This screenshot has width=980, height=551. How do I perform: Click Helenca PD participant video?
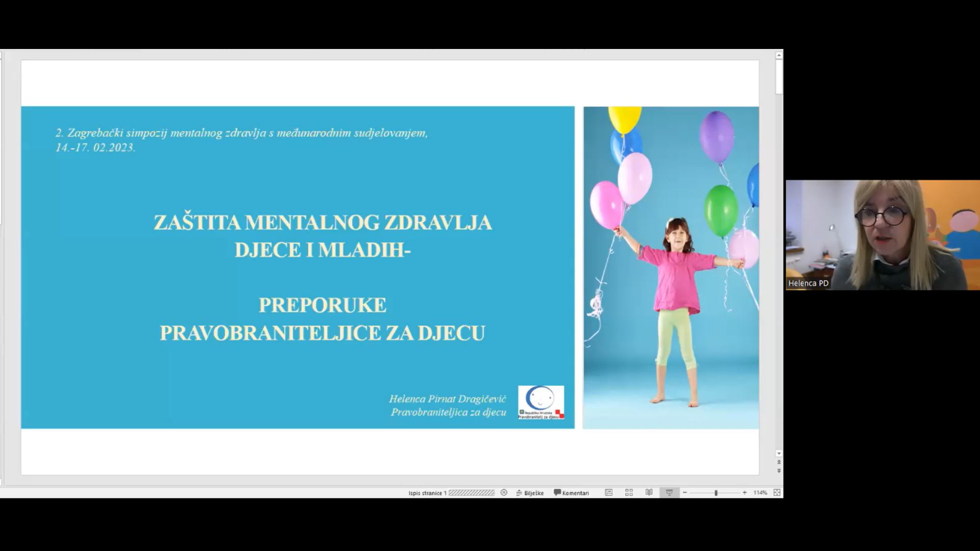883,235
